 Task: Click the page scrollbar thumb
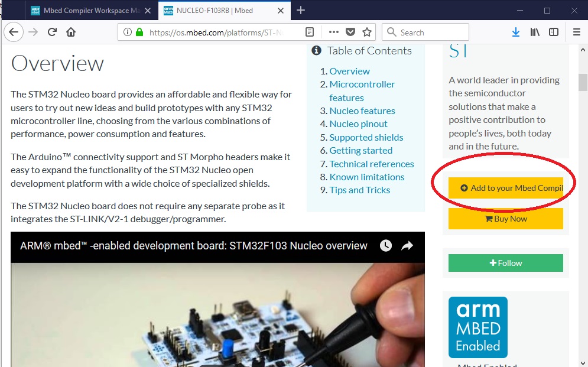pyautogui.click(x=583, y=83)
